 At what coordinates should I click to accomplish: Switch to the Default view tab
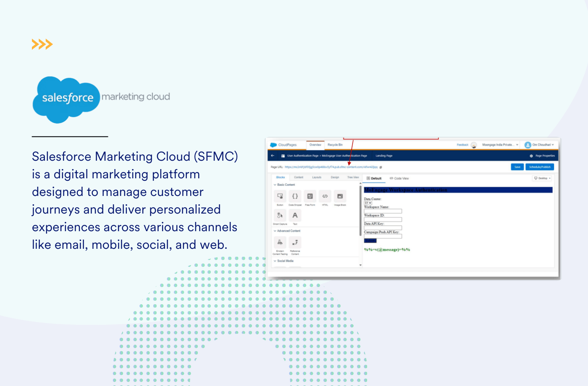coord(374,178)
